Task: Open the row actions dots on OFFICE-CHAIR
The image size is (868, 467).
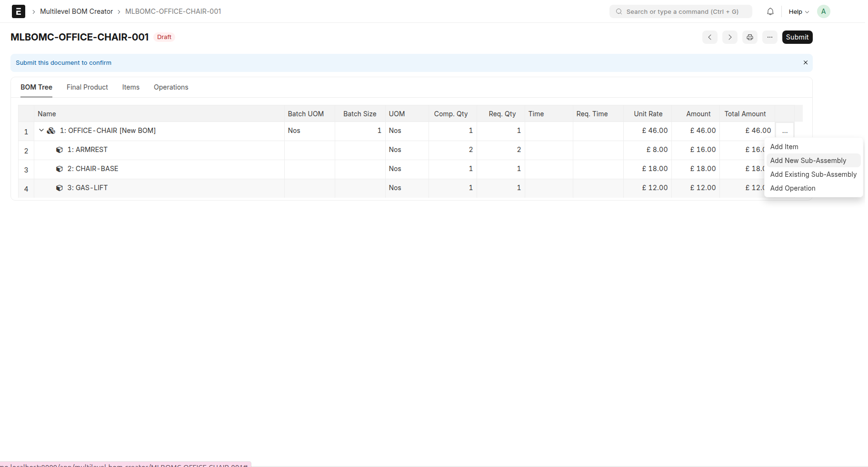Action: pos(785,130)
